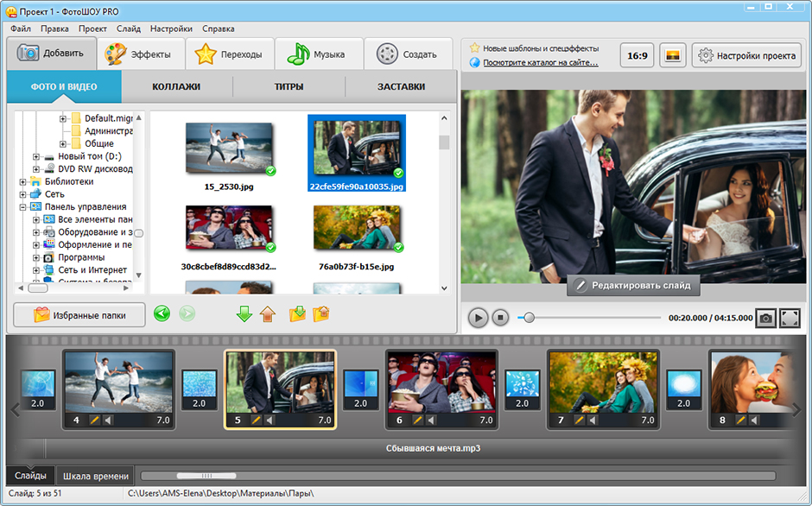The height and width of the screenshot is (506, 812).
Task: Toggle sound icon on slide 4
Action: (108, 420)
